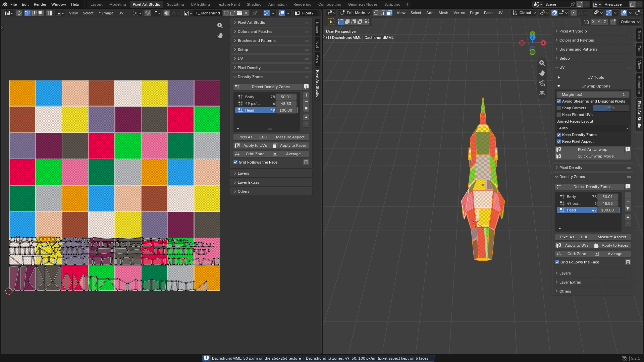The width and height of the screenshot is (644, 362).
Task: Toggle UV sync selection icon in UV editor header
Action: pyautogui.click(x=19, y=13)
